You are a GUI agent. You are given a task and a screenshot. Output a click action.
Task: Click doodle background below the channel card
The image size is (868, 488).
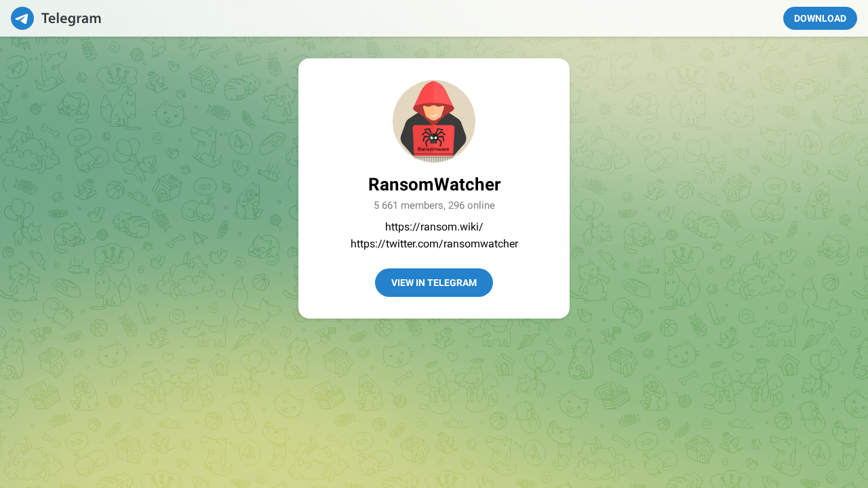(x=434, y=407)
